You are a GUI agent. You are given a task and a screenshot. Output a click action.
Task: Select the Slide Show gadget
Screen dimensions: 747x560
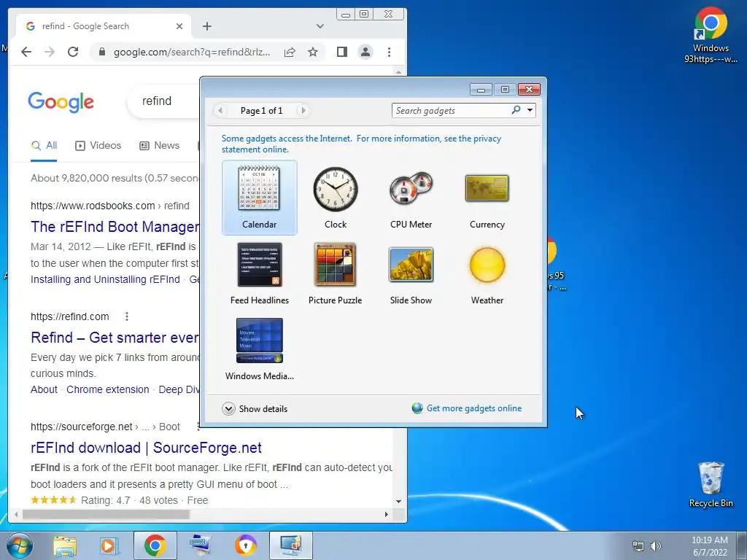(x=411, y=273)
